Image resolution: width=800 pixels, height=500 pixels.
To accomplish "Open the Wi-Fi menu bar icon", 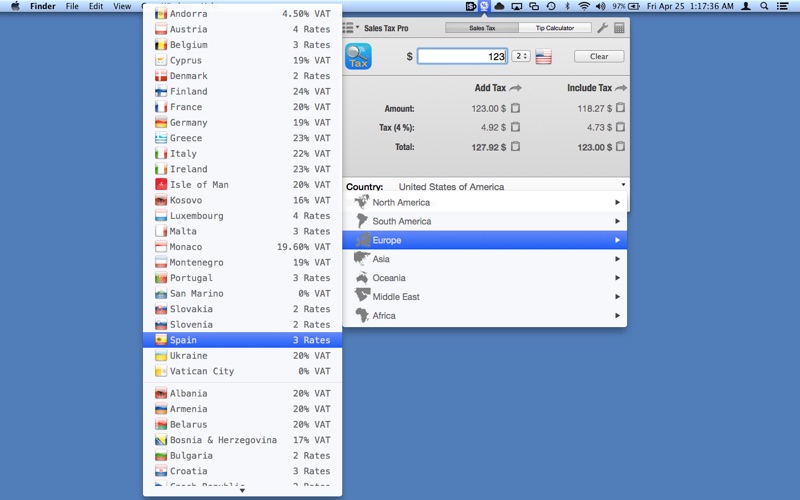I will pyautogui.click(x=584, y=6).
